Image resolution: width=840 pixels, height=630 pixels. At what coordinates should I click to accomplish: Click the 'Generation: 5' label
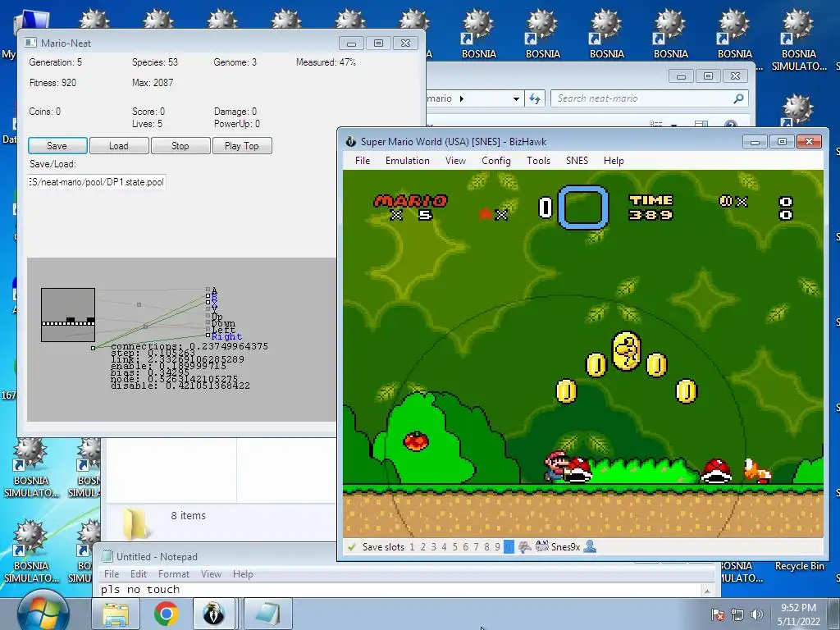point(56,62)
